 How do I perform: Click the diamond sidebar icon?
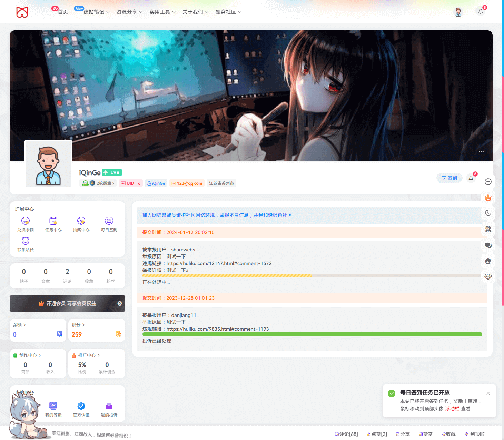[488, 277]
